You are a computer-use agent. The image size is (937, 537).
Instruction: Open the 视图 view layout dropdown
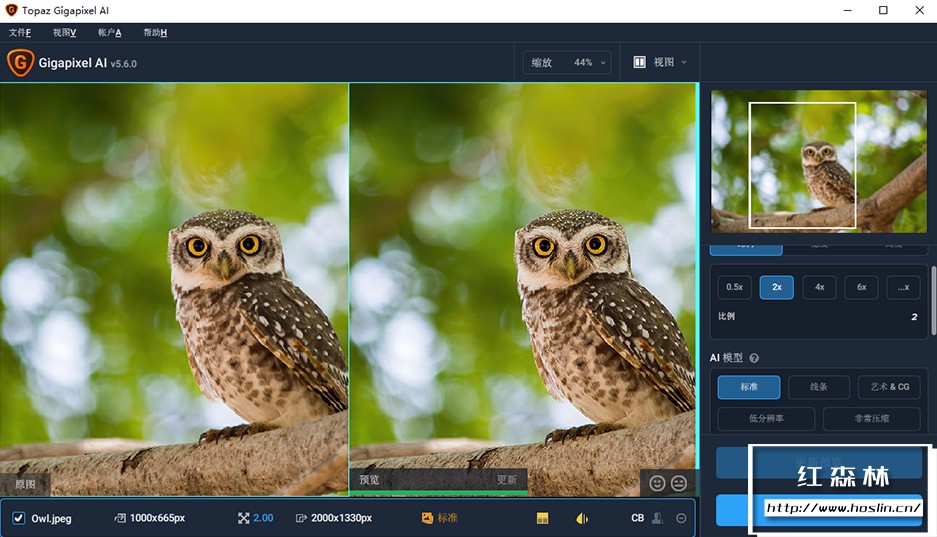point(660,62)
